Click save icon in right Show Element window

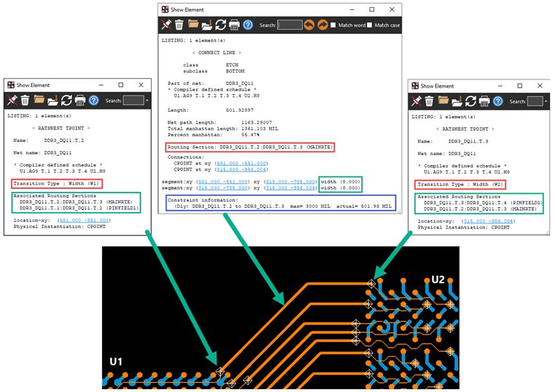tap(457, 102)
